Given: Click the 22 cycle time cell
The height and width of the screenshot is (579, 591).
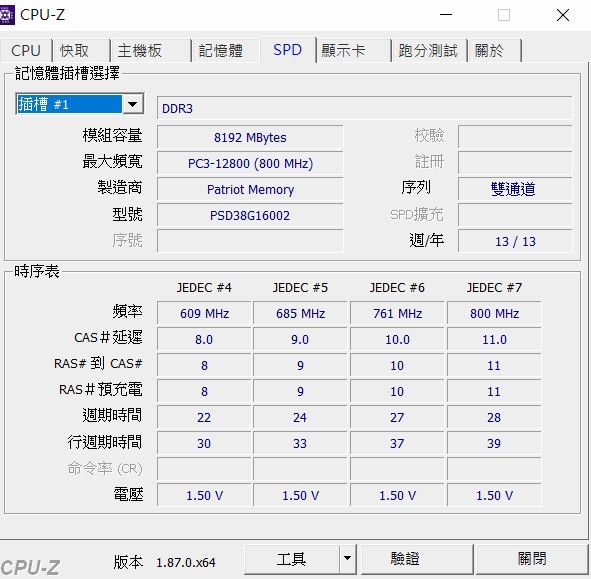Looking at the screenshot, I should coord(204,417).
